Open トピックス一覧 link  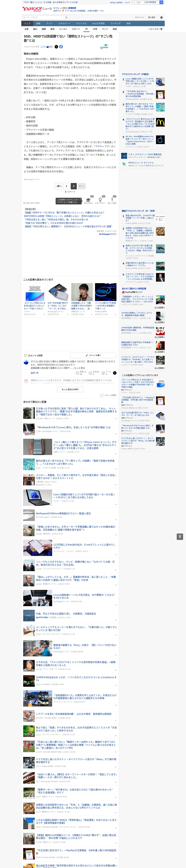click(x=155, y=29)
